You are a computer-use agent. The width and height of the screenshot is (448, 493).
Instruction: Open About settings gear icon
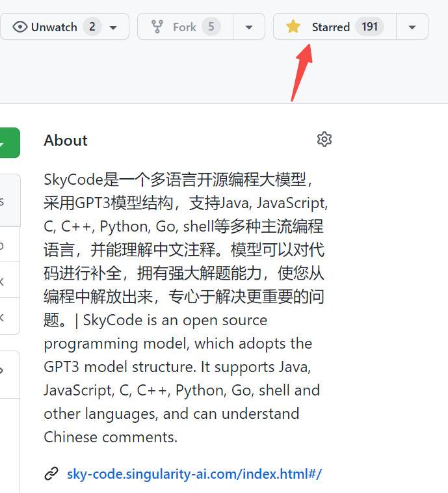click(324, 139)
